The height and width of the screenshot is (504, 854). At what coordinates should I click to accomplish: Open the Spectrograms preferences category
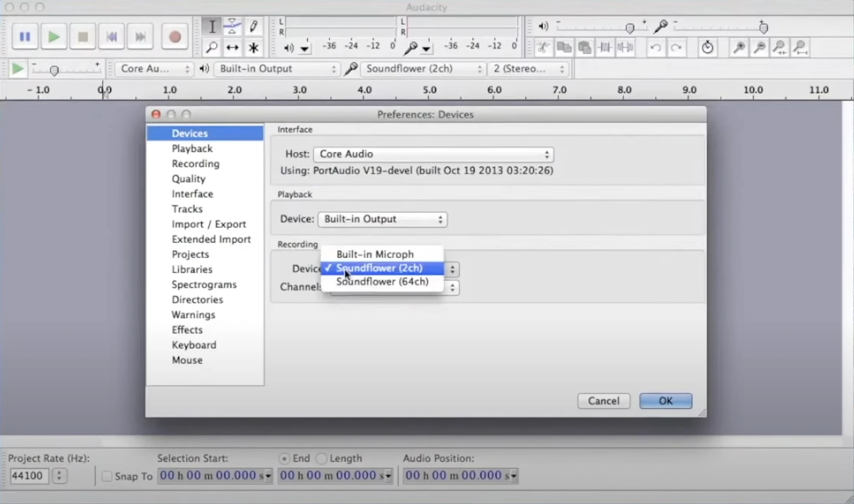(204, 285)
